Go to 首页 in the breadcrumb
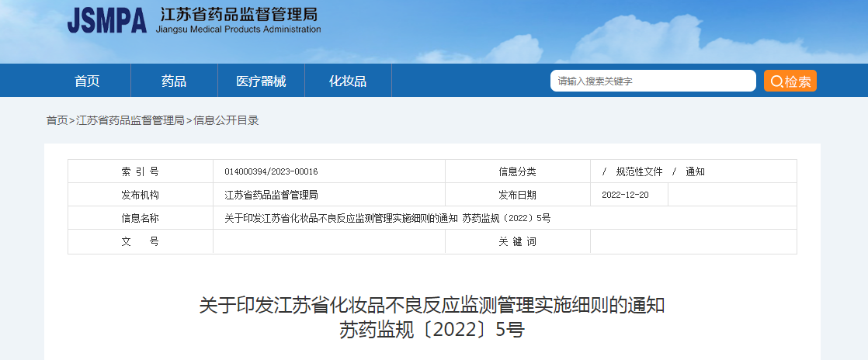Image resolution: width=868 pixels, height=360 pixels. tap(57, 120)
